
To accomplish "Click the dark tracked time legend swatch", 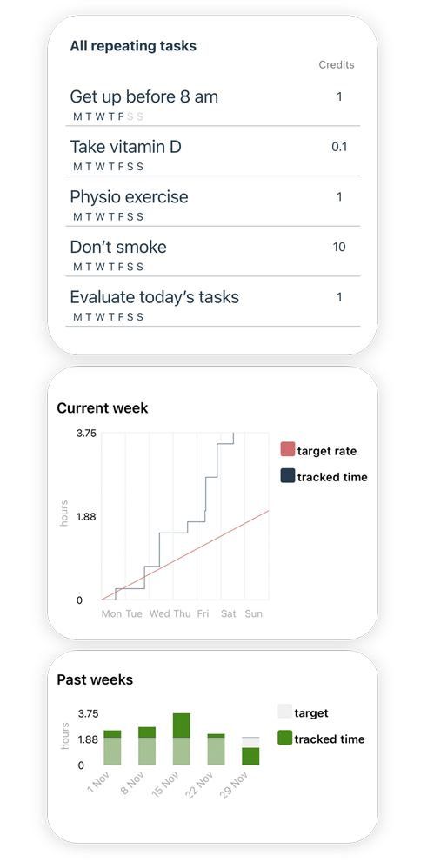I will click(288, 475).
